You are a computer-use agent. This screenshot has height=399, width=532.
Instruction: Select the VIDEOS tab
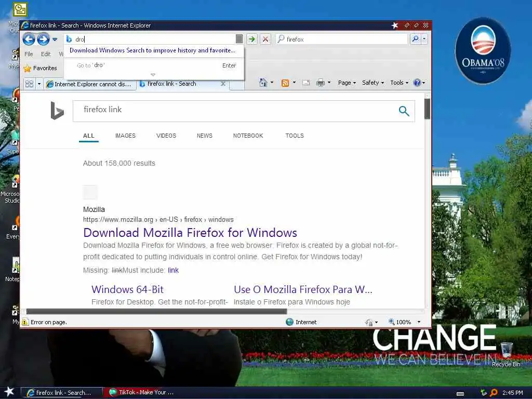[x=166, y=136]
